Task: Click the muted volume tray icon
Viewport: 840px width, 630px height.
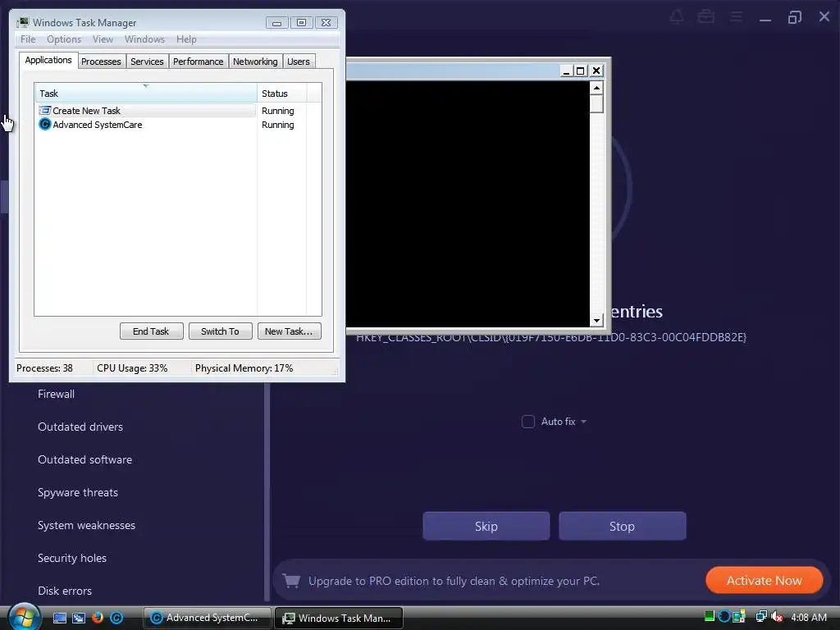Action: click(776, 617)
